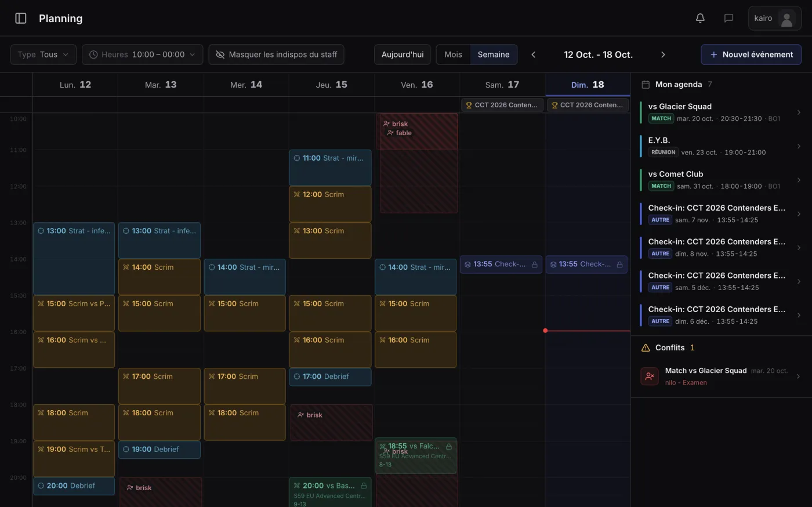Open Thursday 11:00 Strat event

click(x=330, y=168)
